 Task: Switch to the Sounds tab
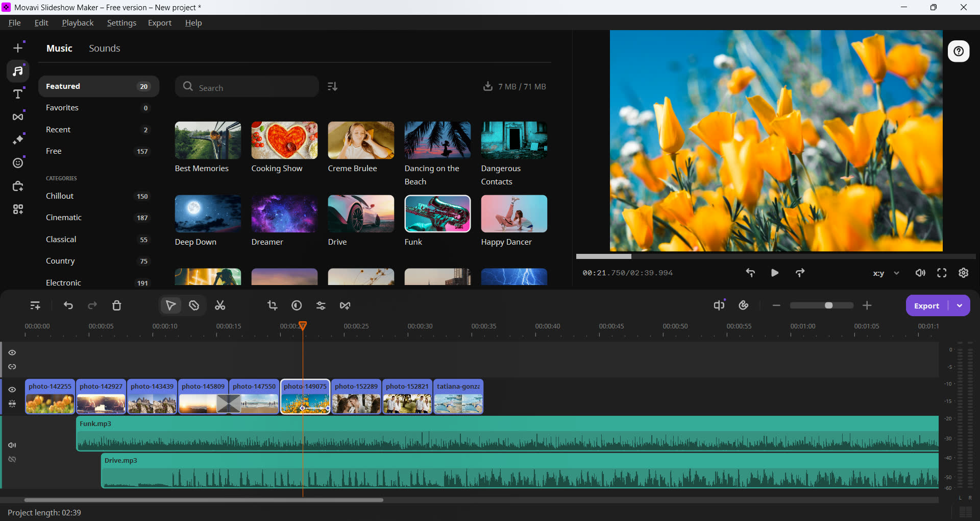(105, 48)
